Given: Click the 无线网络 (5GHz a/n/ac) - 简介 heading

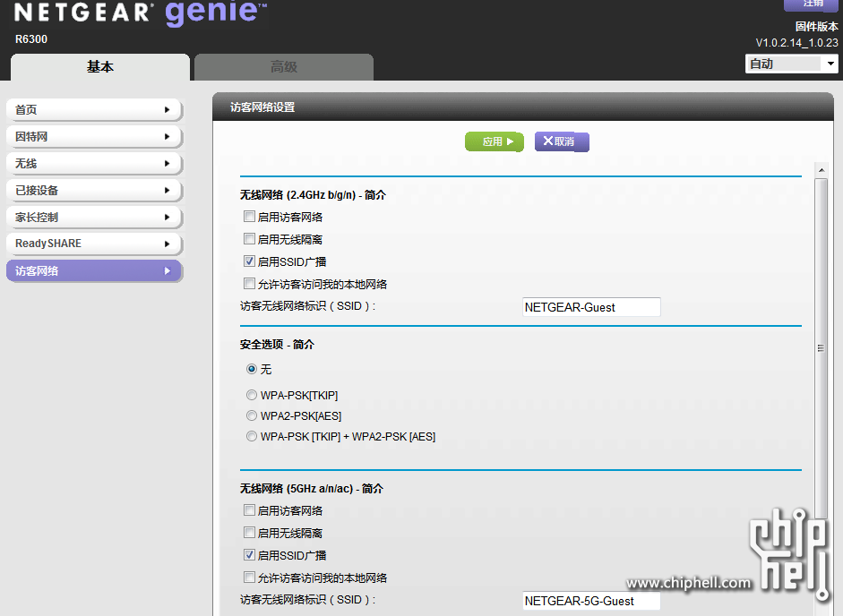Looking at the screenshot, I should 311,488.
